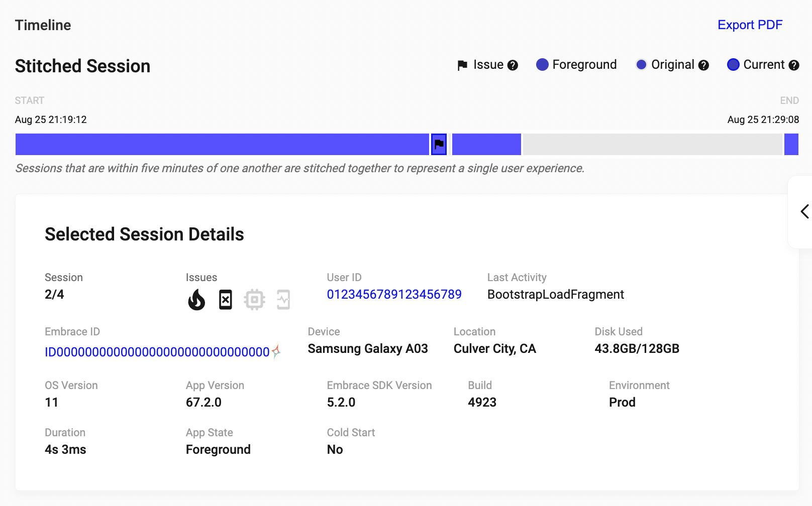Open the Embrace ID link

(157, 352)
